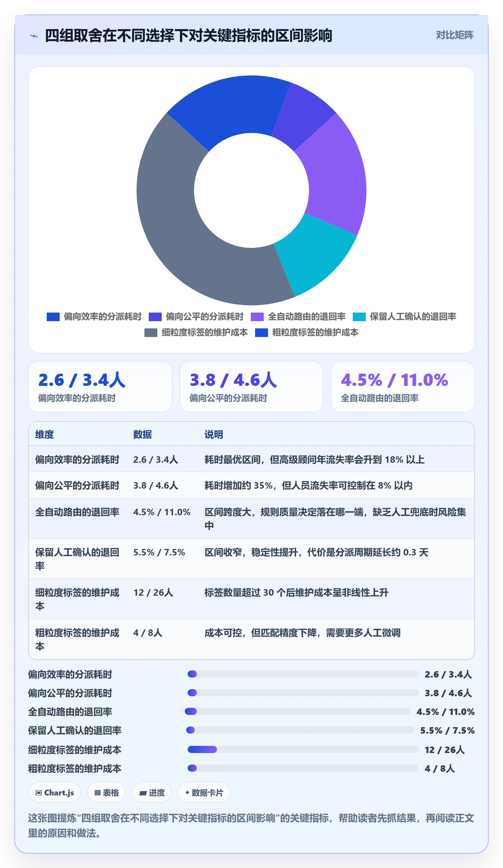
Task: Select the 进度 tag chip
Action: 152,793
